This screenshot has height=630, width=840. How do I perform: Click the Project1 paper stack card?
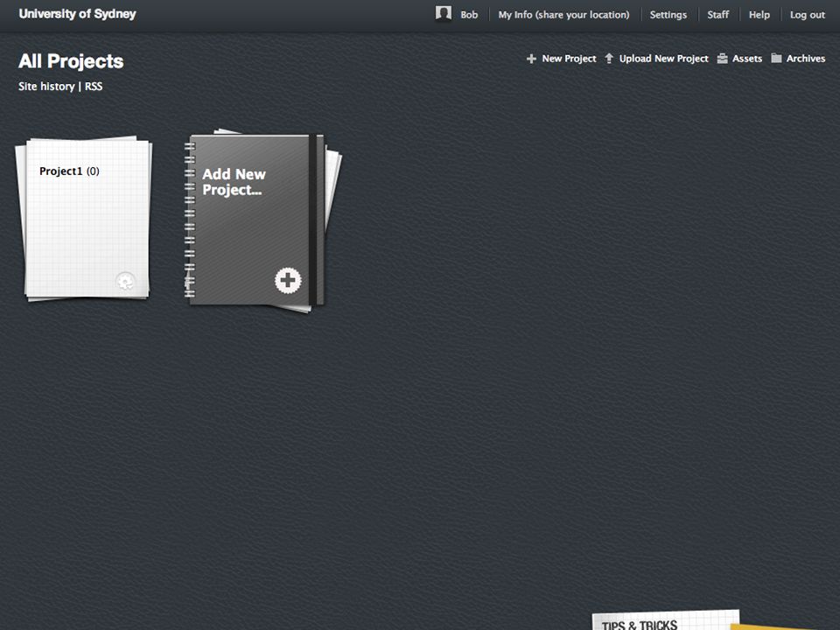pyautogui.click(x=84, y=218)
